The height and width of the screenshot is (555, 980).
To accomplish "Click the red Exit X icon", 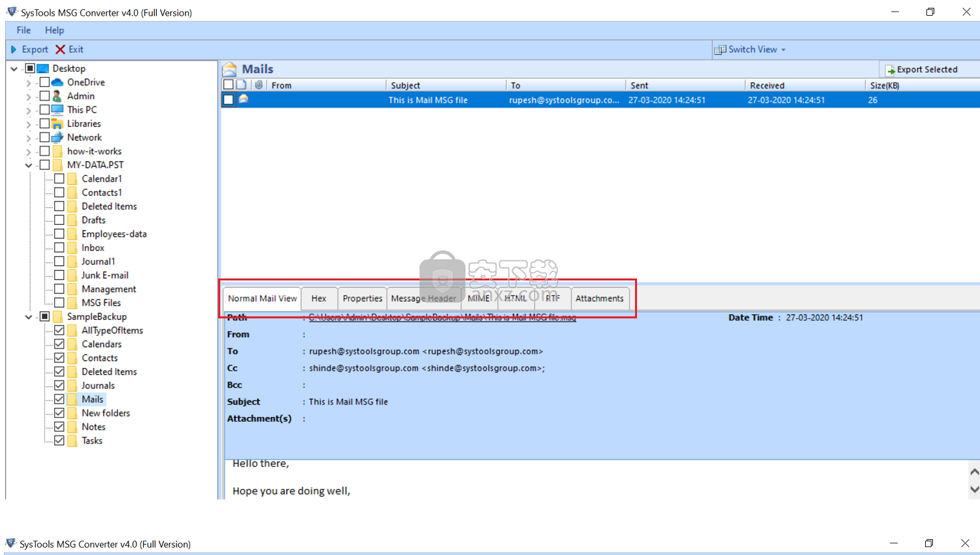I will click(60, 50).
